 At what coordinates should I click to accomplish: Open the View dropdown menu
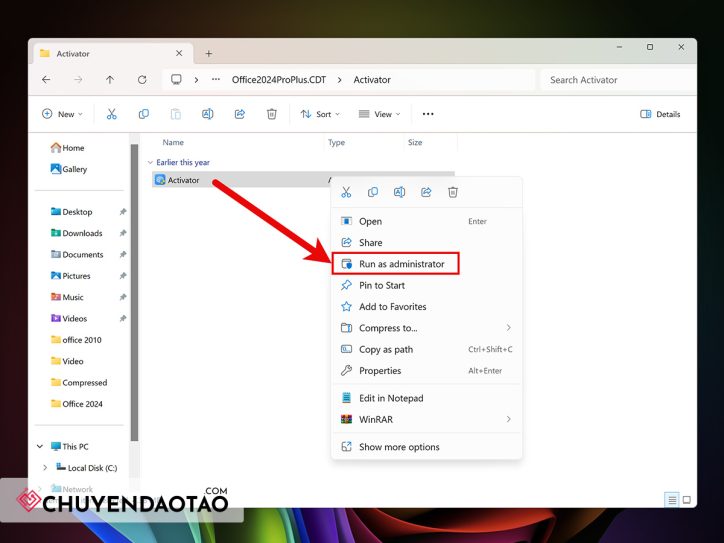click(x=380, y=114)
